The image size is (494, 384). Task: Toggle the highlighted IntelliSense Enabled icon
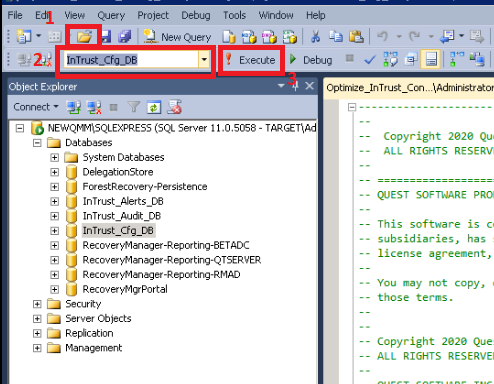[430, 59]
